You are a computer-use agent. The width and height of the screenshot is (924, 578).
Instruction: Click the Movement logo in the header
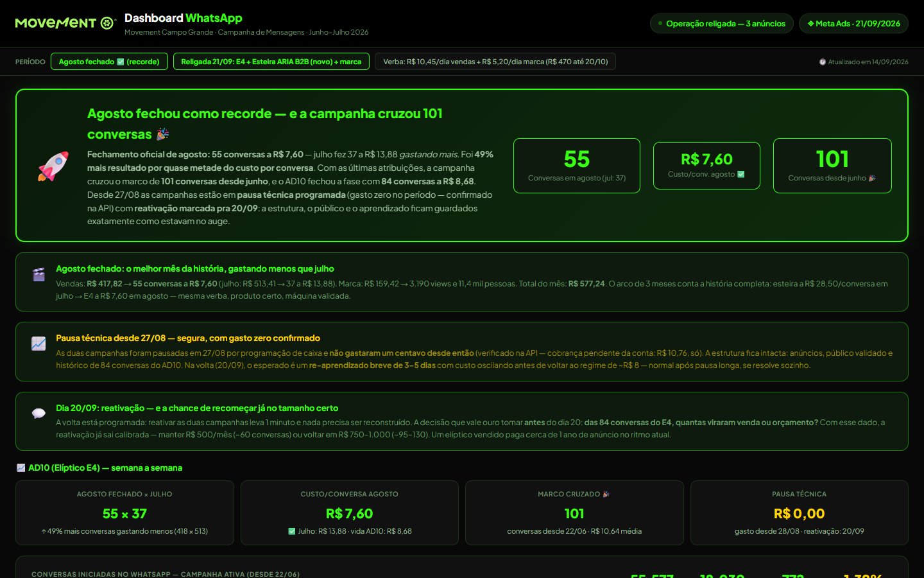click(x=64, y=23)
